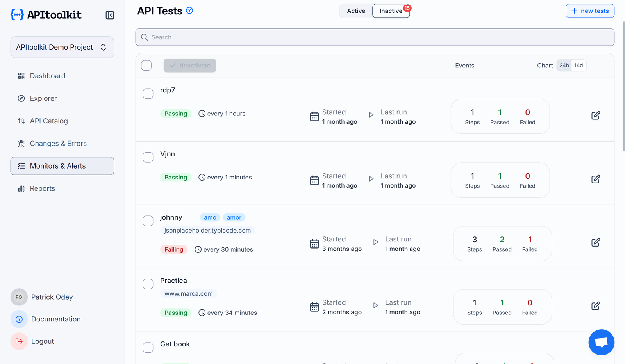Image resolution: width=625 pixels, height=364 pixels.
Task: Click the new tests button
Action: coord(590,11)
